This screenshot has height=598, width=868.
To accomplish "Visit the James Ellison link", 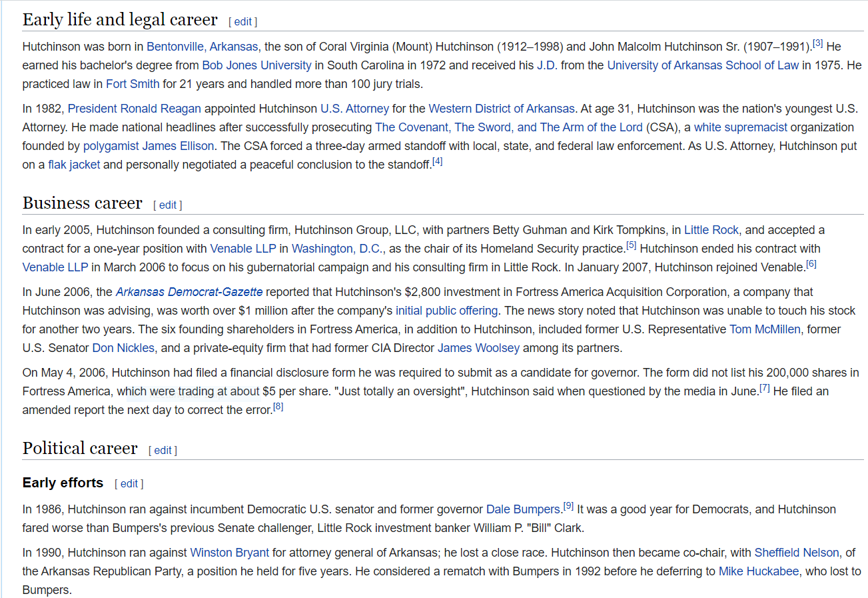I will (x=177, y=146).
